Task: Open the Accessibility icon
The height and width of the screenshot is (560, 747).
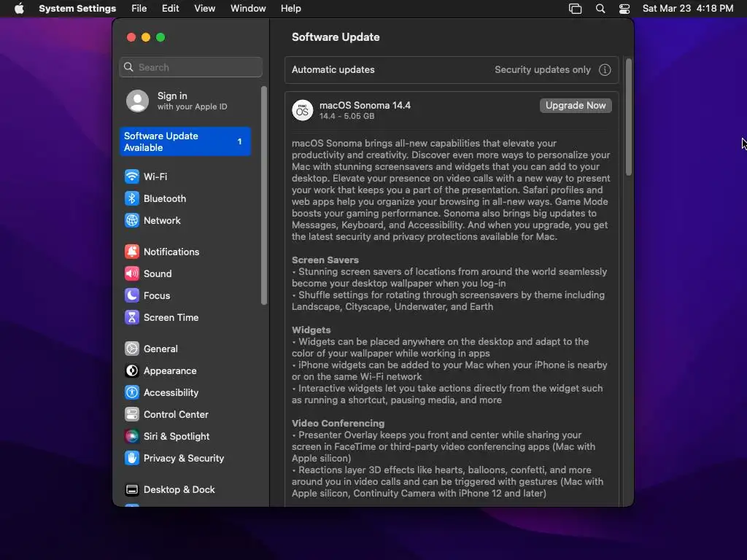Action: click(x=132, y=393)
